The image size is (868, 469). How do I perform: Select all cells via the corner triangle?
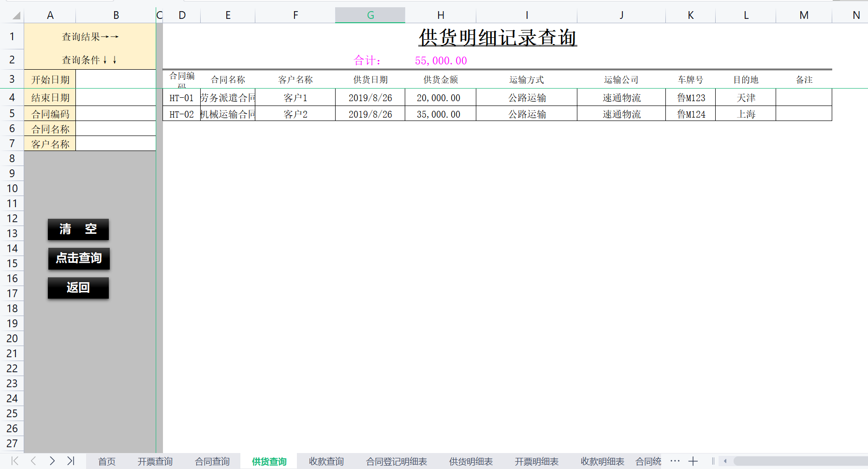tap(15, 15)
